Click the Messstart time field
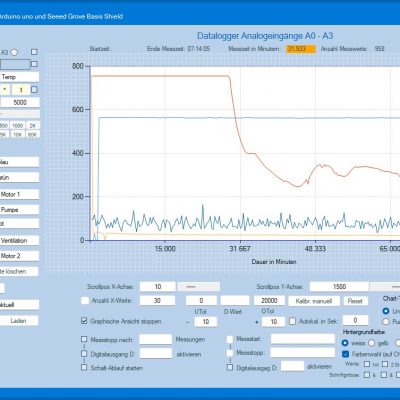Viewport: 400px width, 400px height. [303, 339]
